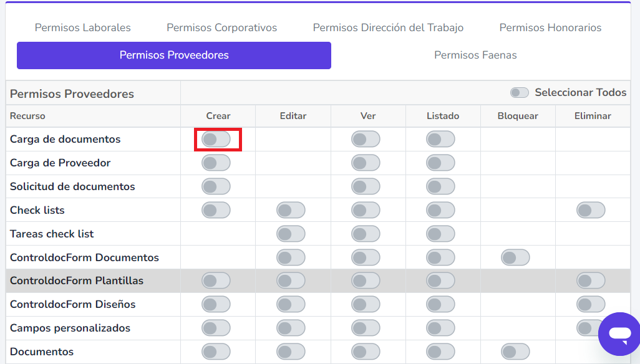Enable Listado toggle for Solicitud de documentos

click(440, 186)
